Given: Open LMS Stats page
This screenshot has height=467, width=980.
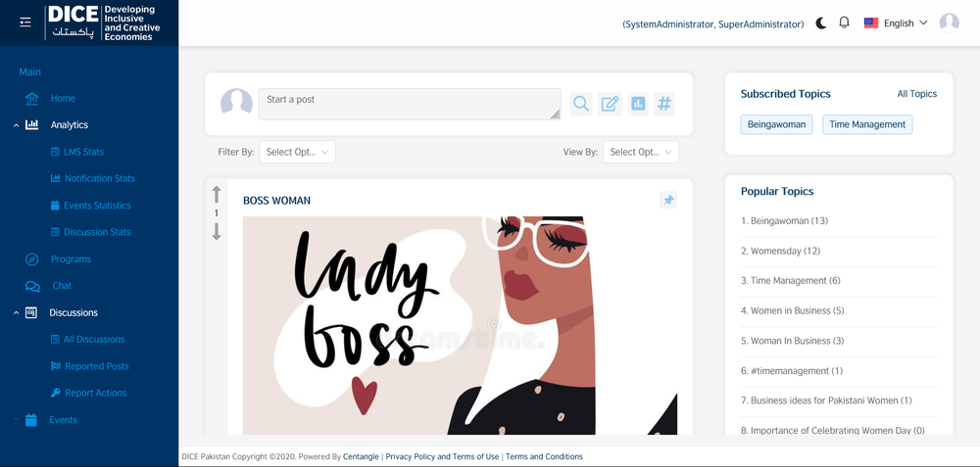Looking at the screenshot, I should [x=83, y=152].
